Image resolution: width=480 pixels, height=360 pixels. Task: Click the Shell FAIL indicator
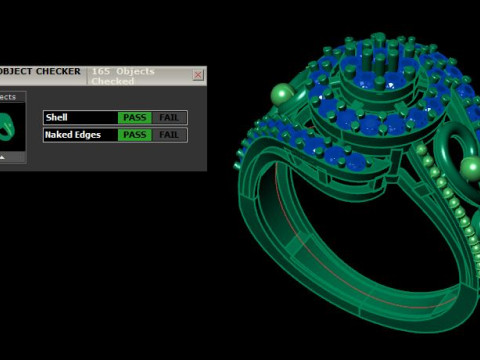[169, 118]
